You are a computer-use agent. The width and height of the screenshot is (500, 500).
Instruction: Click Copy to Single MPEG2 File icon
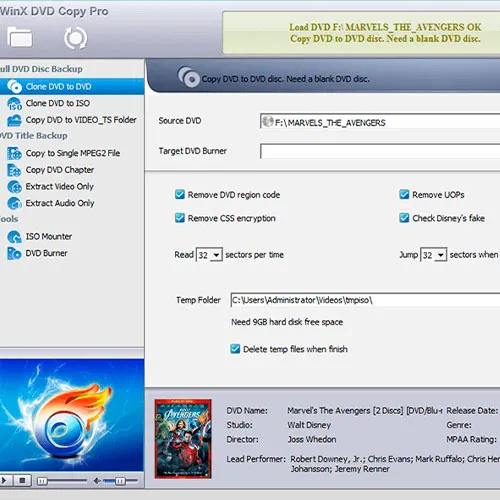[14, 153]
